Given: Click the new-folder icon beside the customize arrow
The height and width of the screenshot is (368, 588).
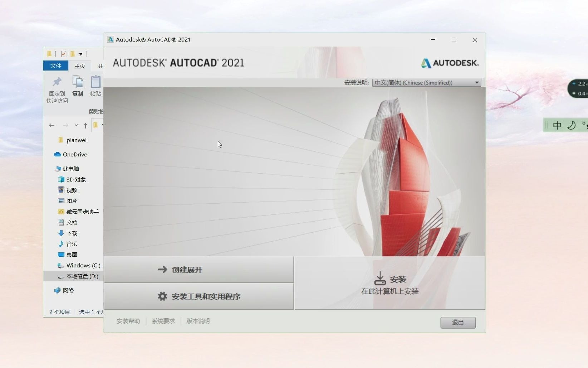Looking at the screenshot, I should click(x=73, y=54).
